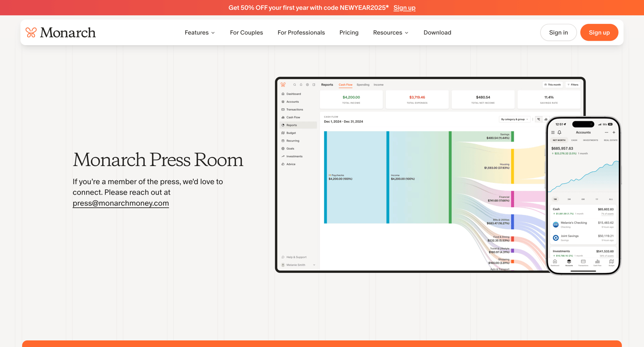Tap Accounts in the phone bottom navigation
644x347 pixels.
click(569, 263)
